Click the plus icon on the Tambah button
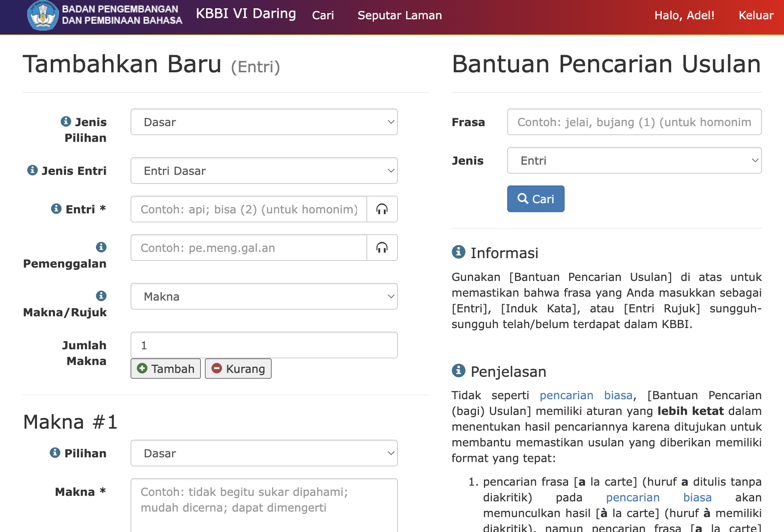784x532 pixels. pyautogui.click(x=142, y=369)
